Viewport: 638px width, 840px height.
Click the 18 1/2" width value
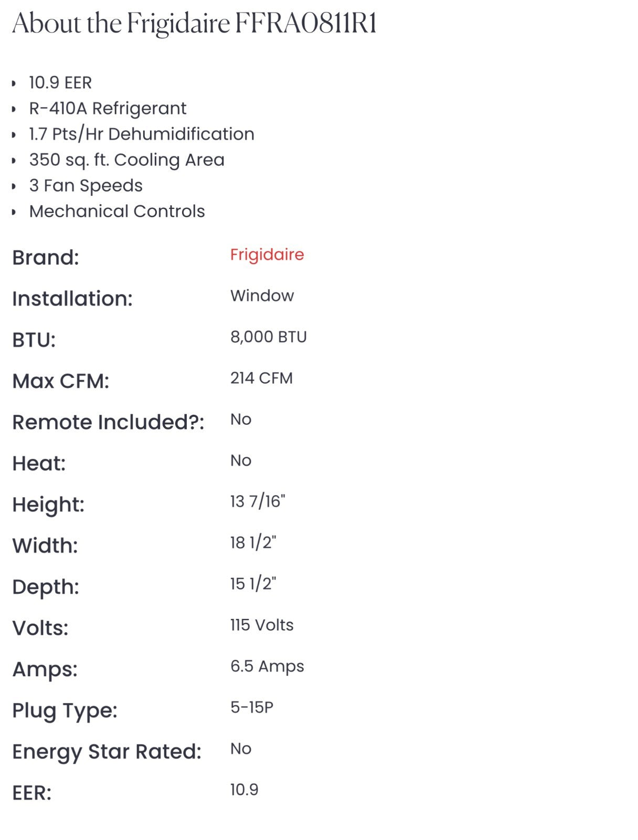pos(253,542)
